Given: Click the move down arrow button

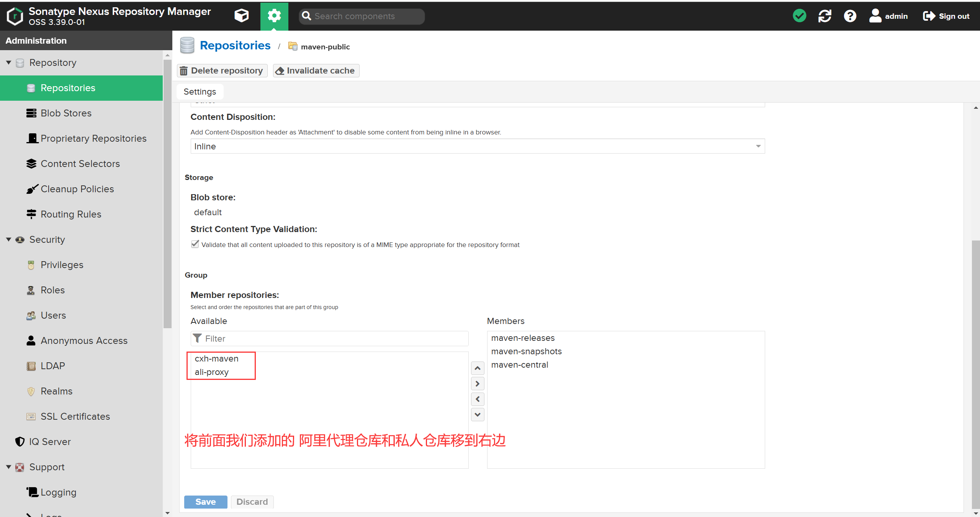Looking at the screenshot, I should (478, 414).
